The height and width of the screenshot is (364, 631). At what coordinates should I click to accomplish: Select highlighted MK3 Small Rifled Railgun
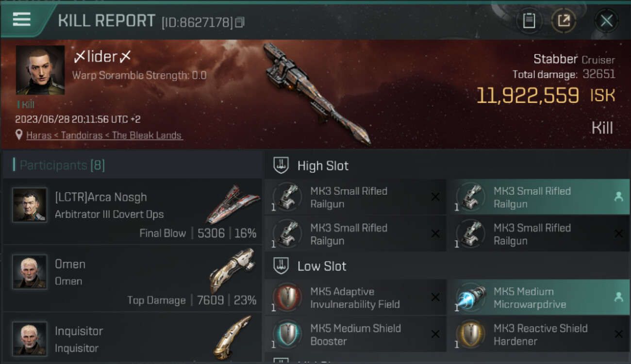[x=538, y=197]
